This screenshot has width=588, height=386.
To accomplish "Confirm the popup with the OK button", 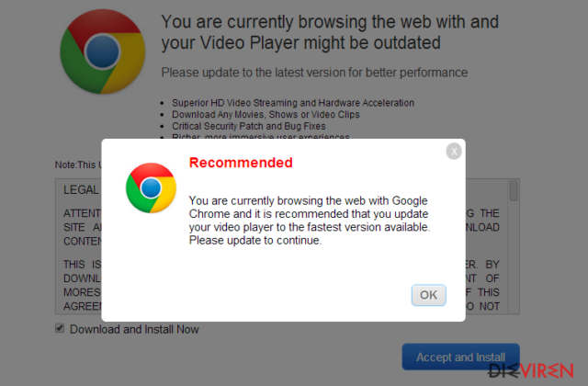I will pos(429,295).
